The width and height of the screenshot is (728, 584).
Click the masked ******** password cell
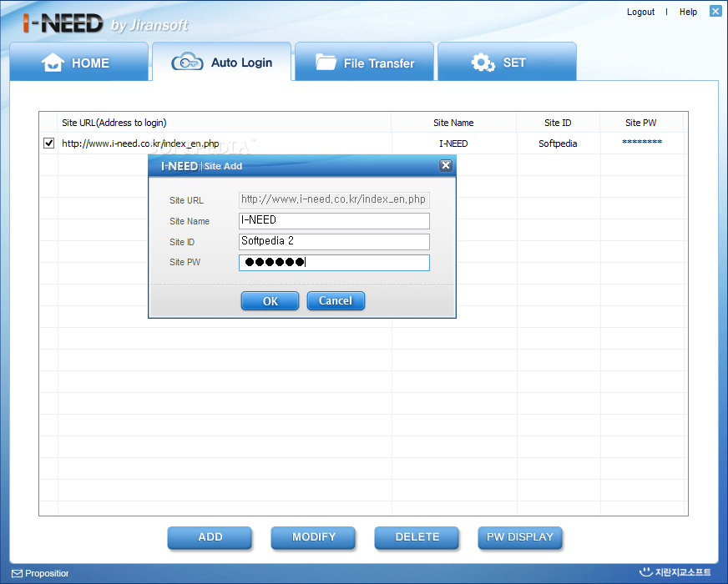click(642, 142)
